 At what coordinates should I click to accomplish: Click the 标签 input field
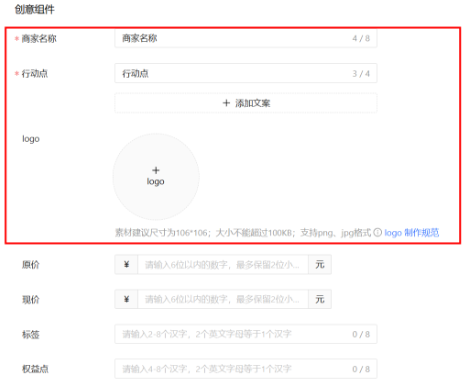click(x=246, y=334)
